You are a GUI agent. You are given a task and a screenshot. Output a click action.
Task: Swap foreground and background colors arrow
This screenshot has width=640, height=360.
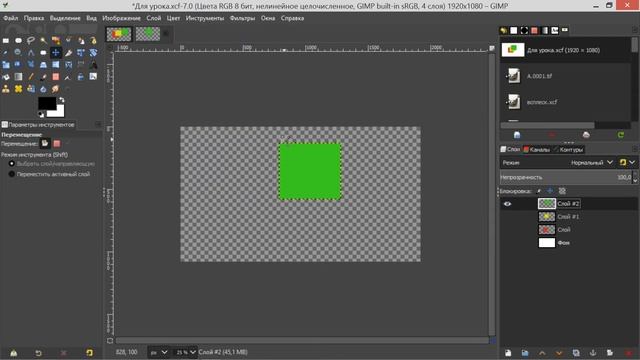click(x=62, y=100)
